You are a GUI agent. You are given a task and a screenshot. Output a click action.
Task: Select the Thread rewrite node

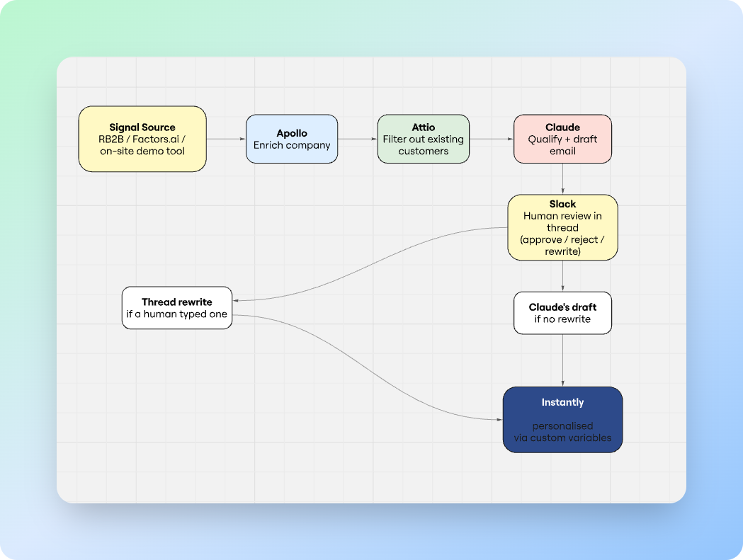(177, 308)
